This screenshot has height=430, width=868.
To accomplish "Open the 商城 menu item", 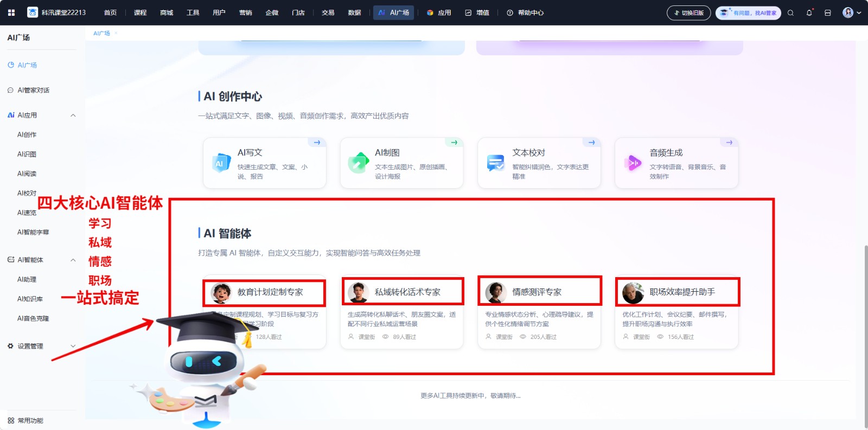I will (167, 12).
